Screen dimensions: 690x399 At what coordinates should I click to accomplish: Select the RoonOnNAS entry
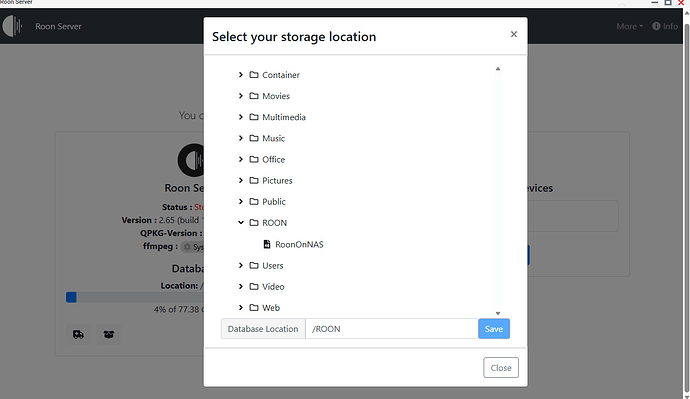pos(299,244)
